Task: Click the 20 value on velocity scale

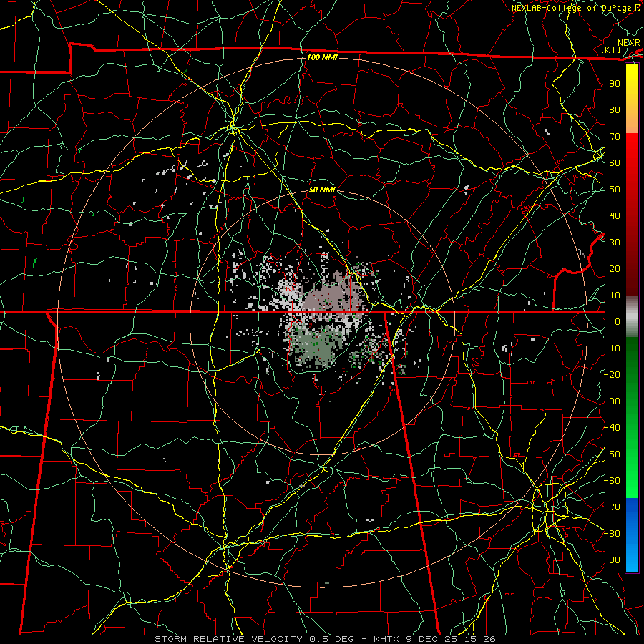Action: pos(615,268)
